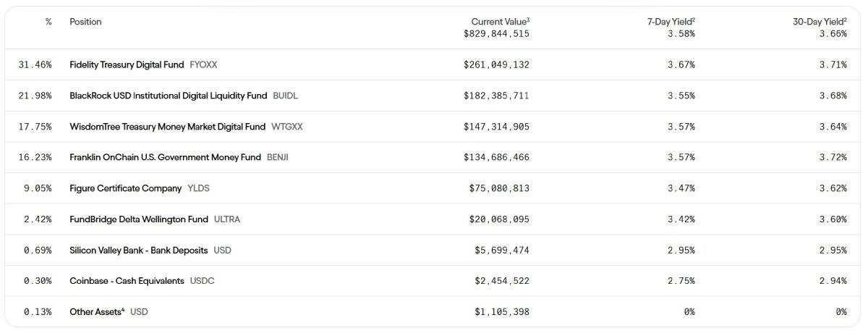Select the Other Assets row
This screenshot has height=336, width=868.
(x=97, y=312)
